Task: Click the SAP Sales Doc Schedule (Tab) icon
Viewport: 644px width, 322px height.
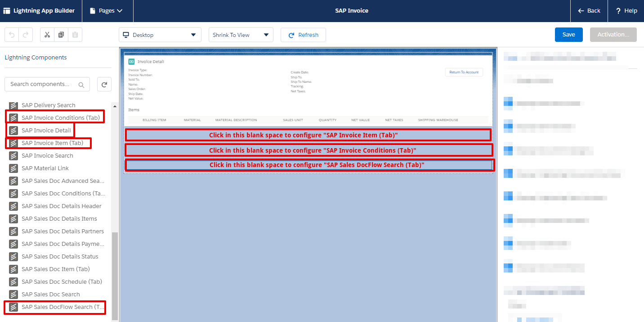Action: (13, 282)
